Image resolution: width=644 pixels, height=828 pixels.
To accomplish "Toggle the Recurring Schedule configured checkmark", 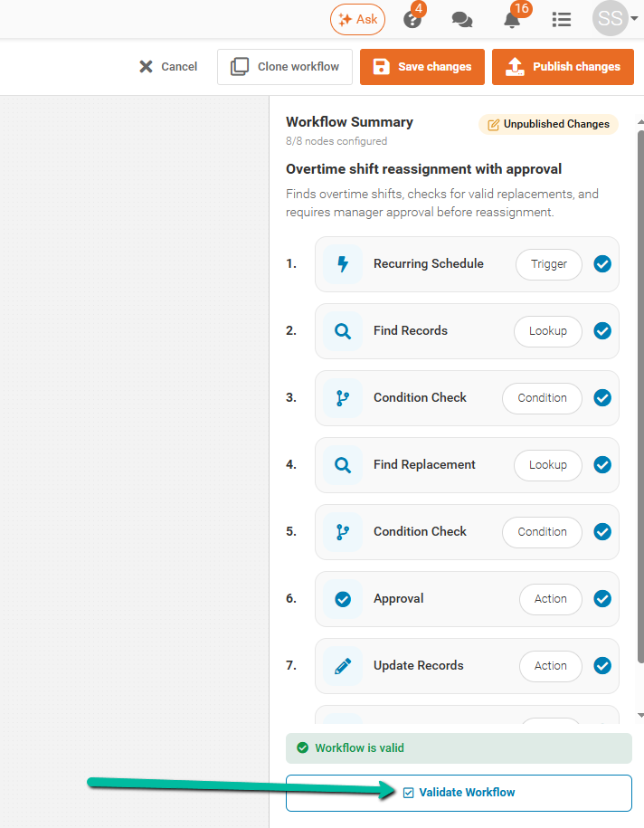I will click(x=602, y=264).
